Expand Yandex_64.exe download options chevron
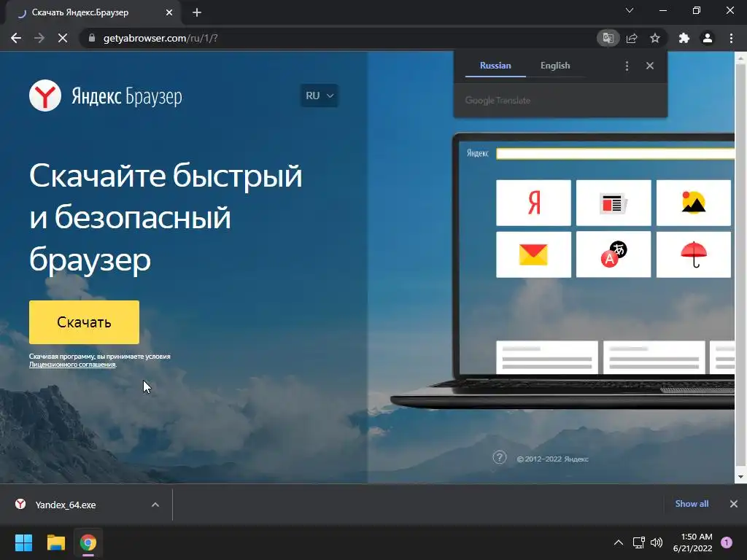747x560 pixels. 155,505
